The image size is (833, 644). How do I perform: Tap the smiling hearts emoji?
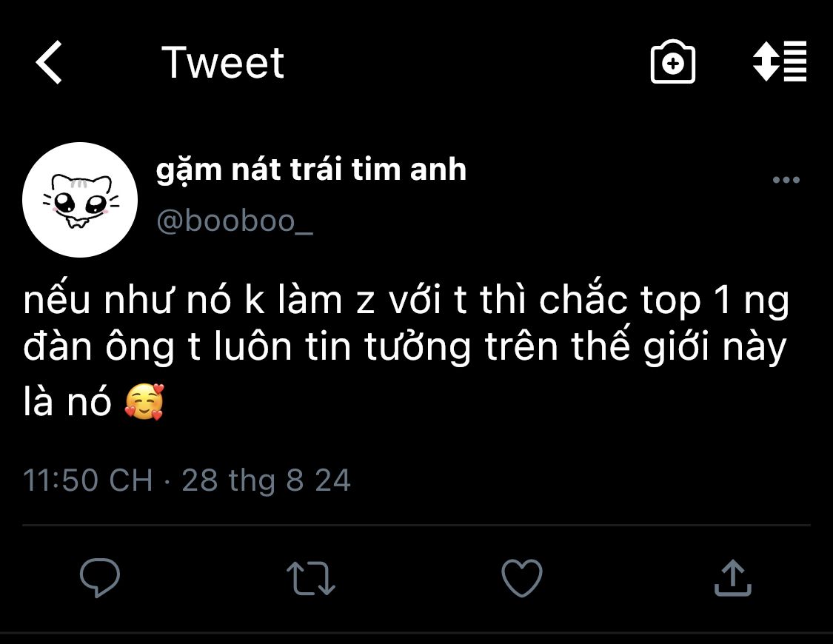(x=144, y=402)
